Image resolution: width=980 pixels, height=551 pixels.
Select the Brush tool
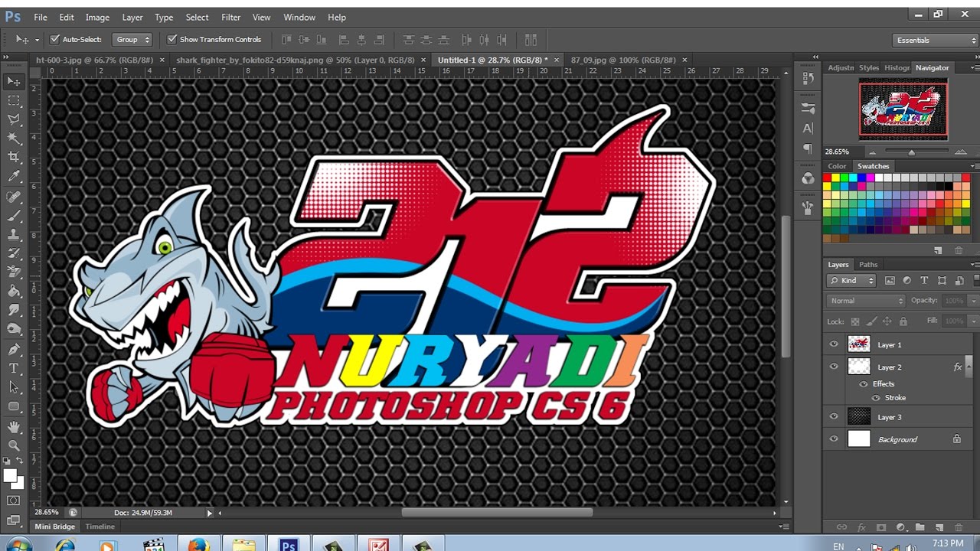point(14,216)
